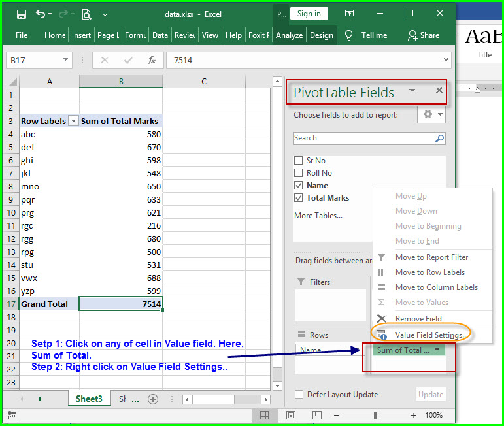Cancel the formula bar entry
The width and height of the screenshot is (504, 426).
(x=105, y=60)
